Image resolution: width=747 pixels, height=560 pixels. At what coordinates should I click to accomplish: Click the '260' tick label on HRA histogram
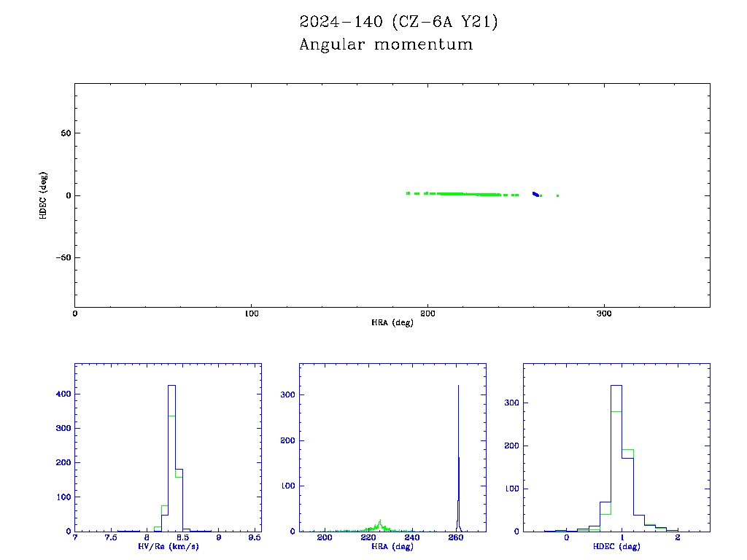click(x=456, y=537)
